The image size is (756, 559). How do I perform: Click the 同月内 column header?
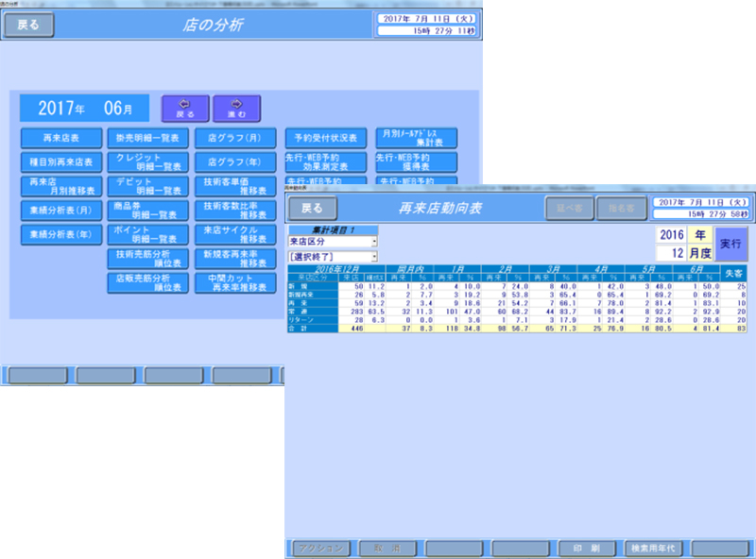410,269
